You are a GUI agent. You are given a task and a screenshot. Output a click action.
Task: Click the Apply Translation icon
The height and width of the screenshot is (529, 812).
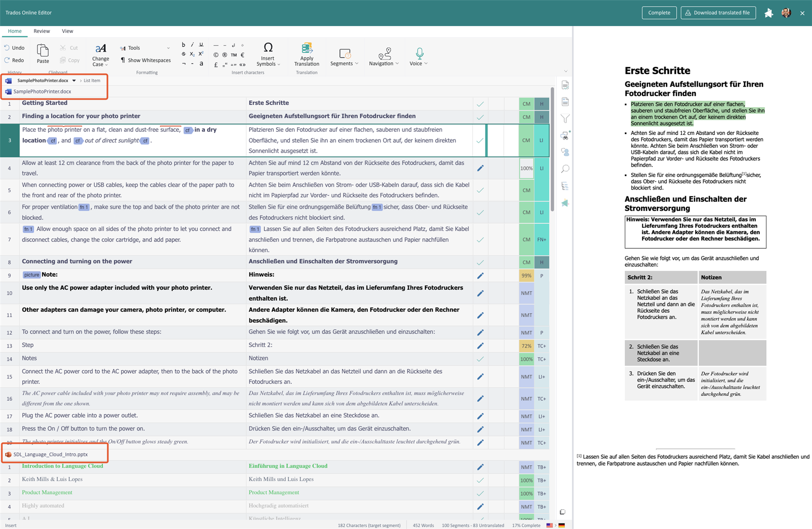pyautogui.click(x=306, y=49)
